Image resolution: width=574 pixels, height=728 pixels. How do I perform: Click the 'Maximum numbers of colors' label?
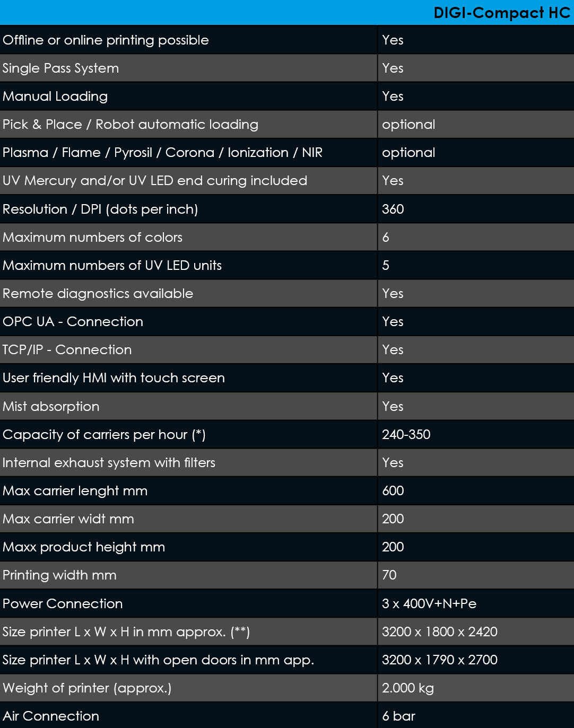click(x=92, y=237)
